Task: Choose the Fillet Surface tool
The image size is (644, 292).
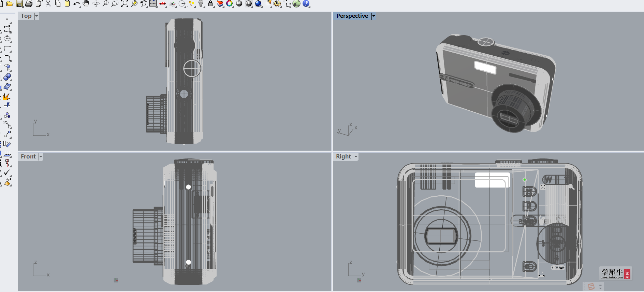Action: [x=7, y=67]
